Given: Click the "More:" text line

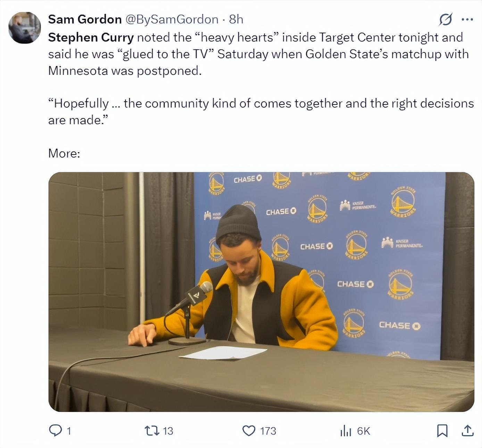Looking at the screenshot, I should (64, 153).
